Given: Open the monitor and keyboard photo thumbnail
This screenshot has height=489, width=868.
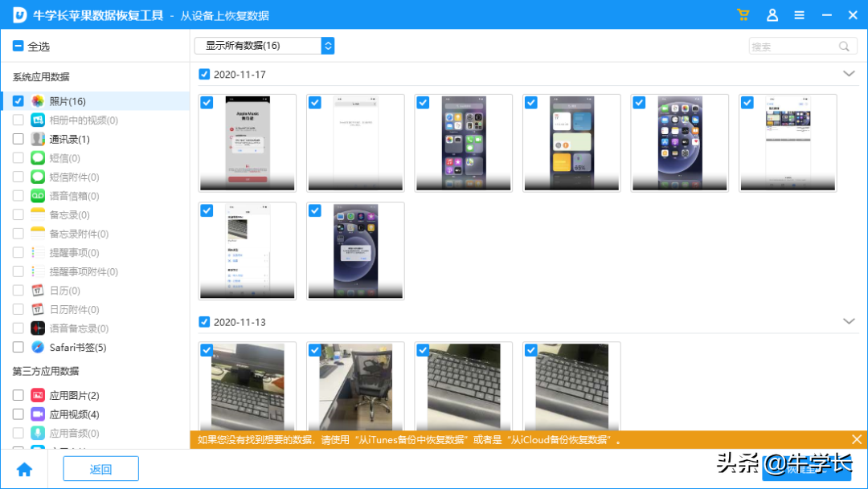Looking at the screenshot, I should tap(248, 387).
